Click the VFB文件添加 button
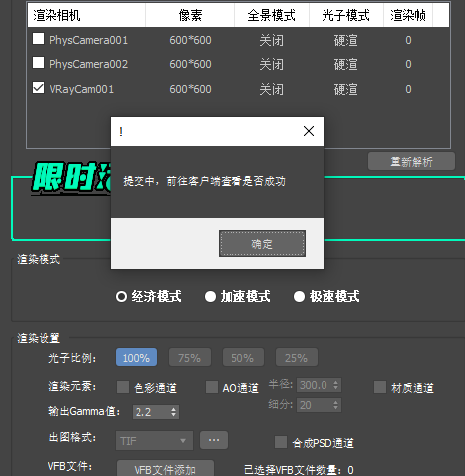Screen dimensions: 465x476 (165, 469)
